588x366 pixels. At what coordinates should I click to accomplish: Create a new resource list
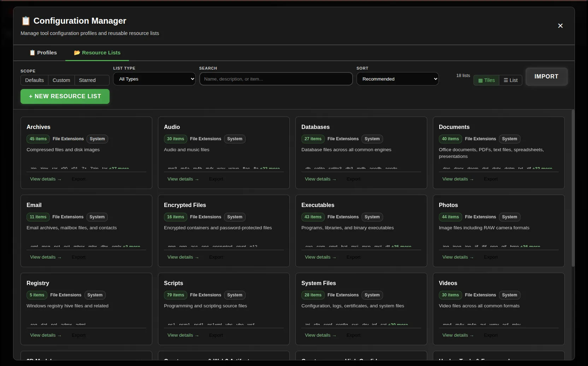(65, 96)
